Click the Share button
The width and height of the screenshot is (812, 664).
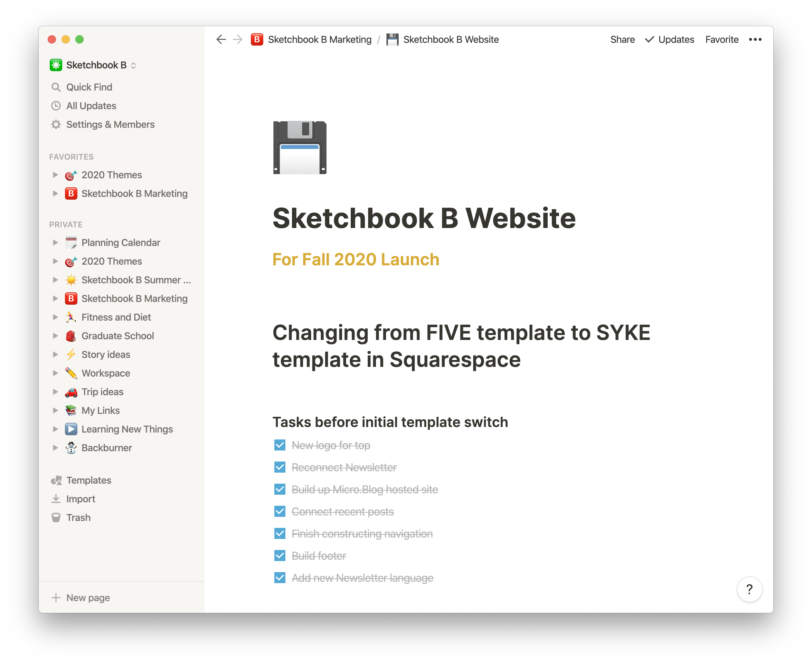(622, 39)
